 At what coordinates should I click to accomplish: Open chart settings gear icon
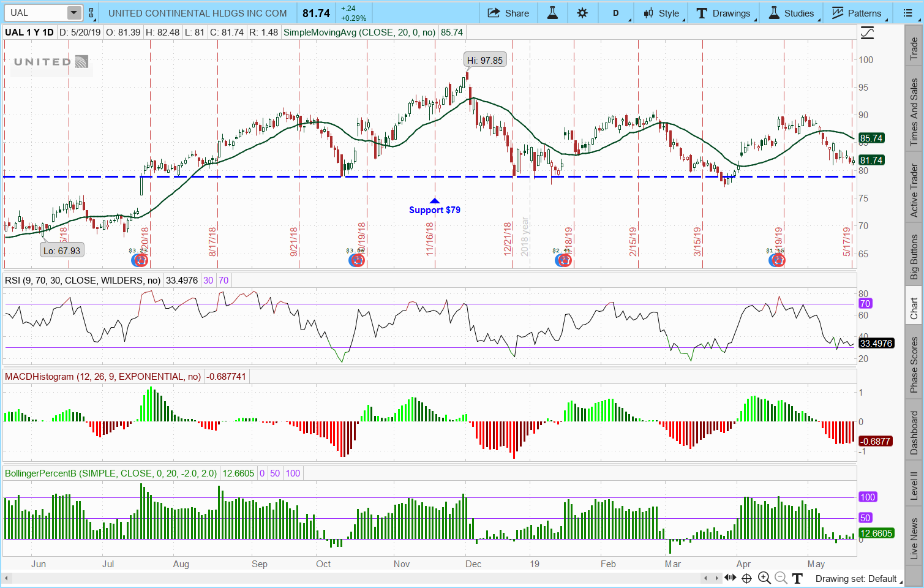[582, 13]
